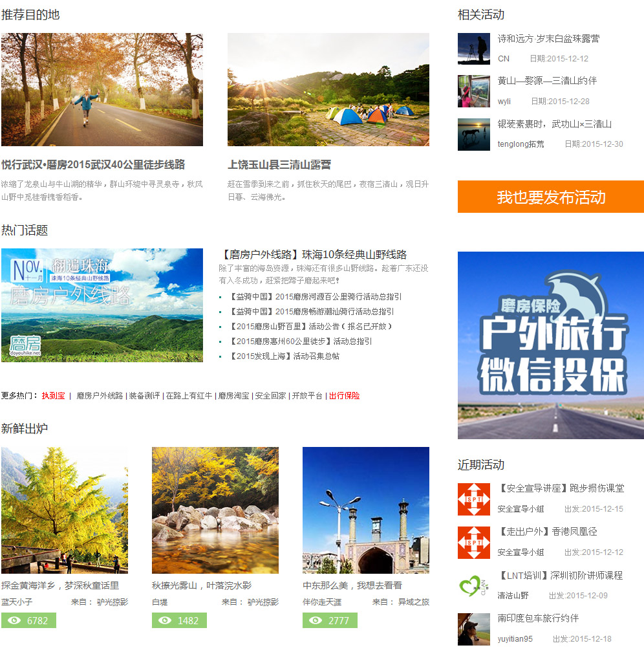This screenshot has width=644, height=652.
Task: Open 黄山—婺源—三清山约伴 activity
Action: pos(547,81)
